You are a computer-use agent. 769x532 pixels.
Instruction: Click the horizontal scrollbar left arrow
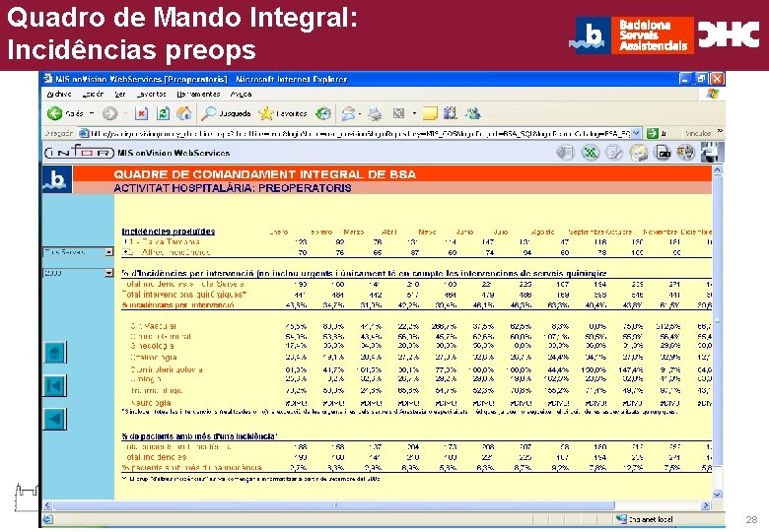pos(47,505)
